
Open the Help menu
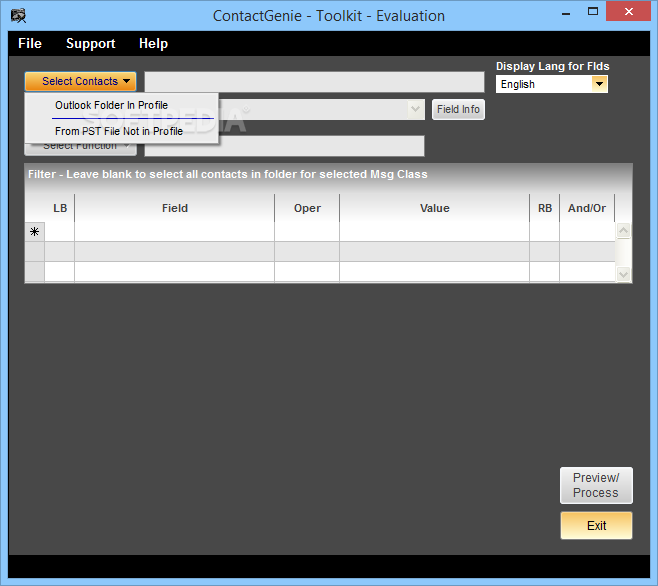click(x=153, y=43)
